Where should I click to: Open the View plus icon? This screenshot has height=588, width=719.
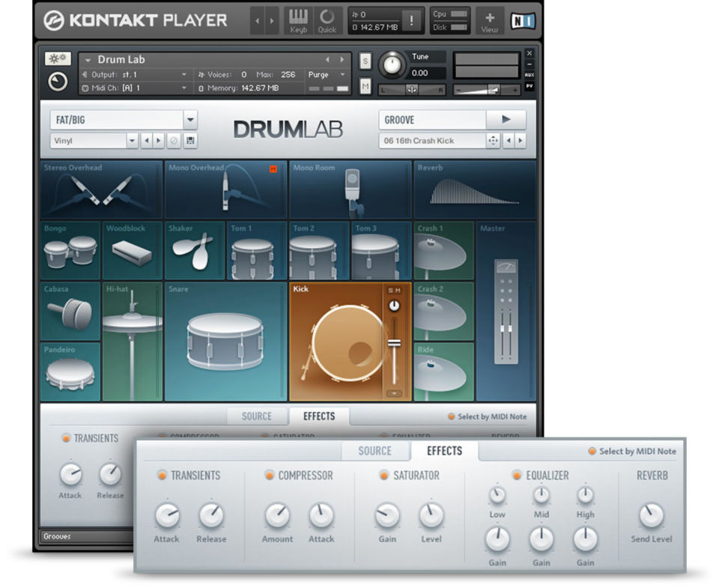(x=489, y=20)
